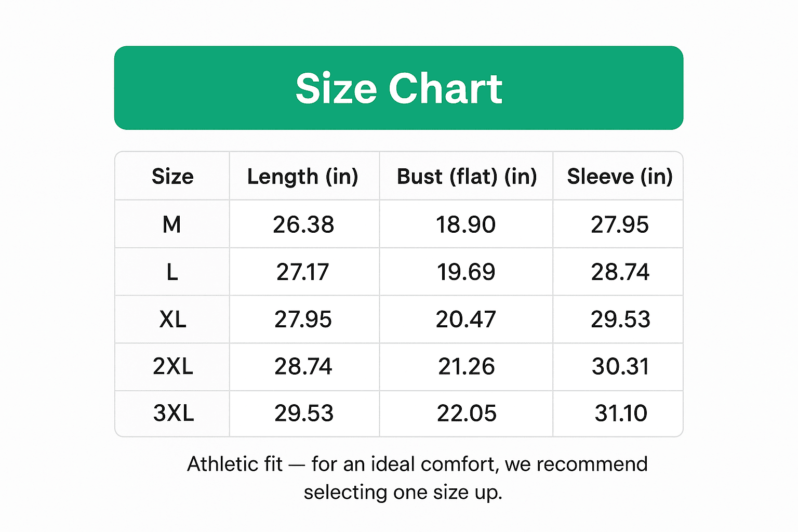Click the 22.05 bust cell

pos(467,413)
